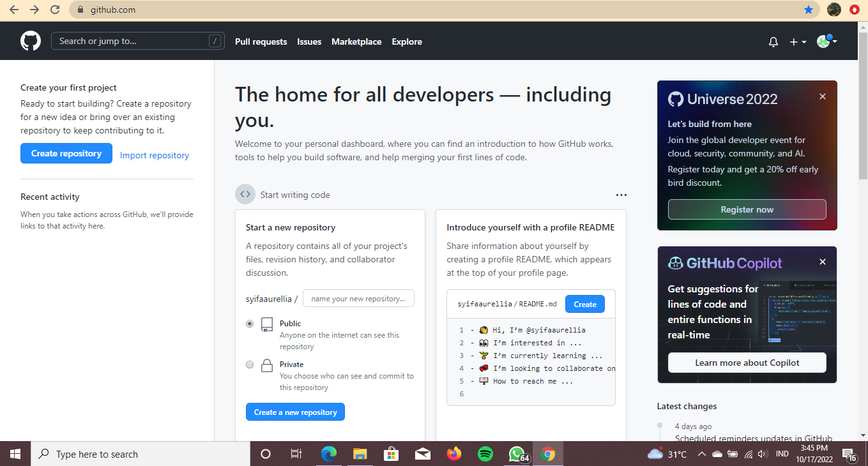Click the Register now button
Image resolution: width=868 pixels, height=466 pixels.
[747, 209]
